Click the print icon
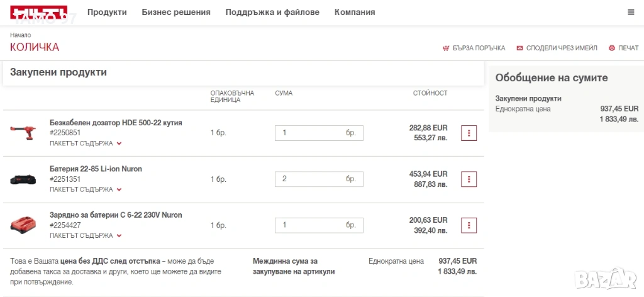 click(611, 48)
